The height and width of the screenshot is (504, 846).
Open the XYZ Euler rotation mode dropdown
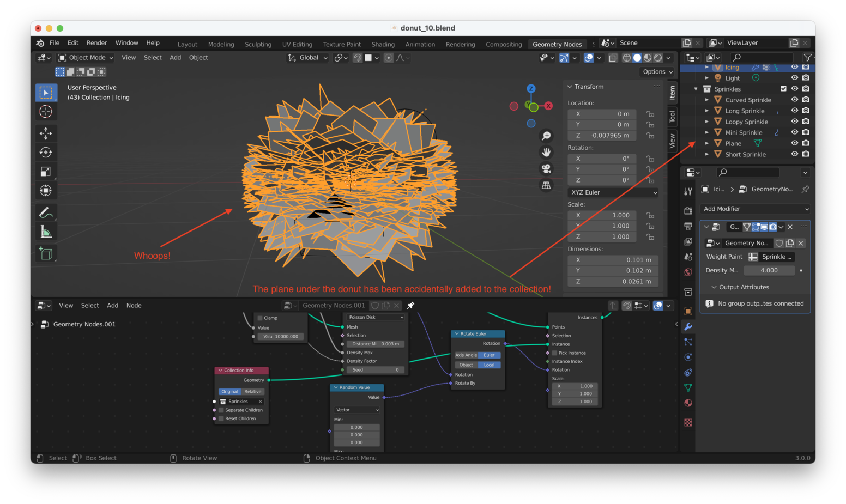(613, 192)
